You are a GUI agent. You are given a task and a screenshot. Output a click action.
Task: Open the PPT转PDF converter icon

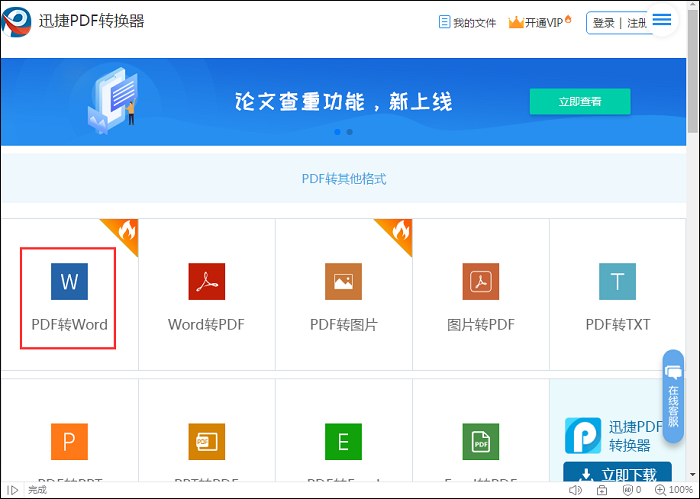206,441
